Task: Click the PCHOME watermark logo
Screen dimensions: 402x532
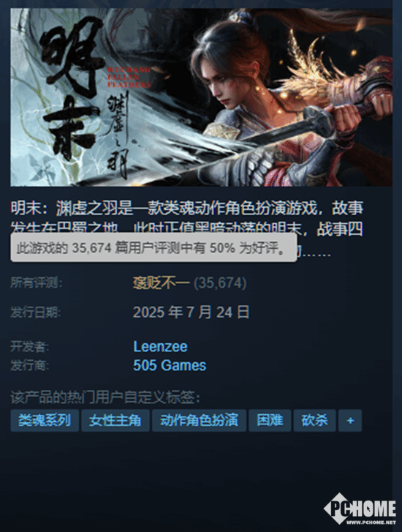Action: (x=360, y=509)
